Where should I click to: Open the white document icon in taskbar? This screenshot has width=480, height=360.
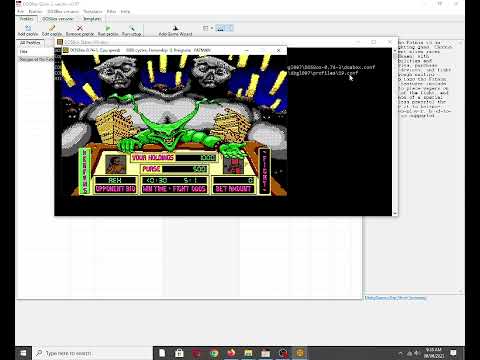(162, 353)
